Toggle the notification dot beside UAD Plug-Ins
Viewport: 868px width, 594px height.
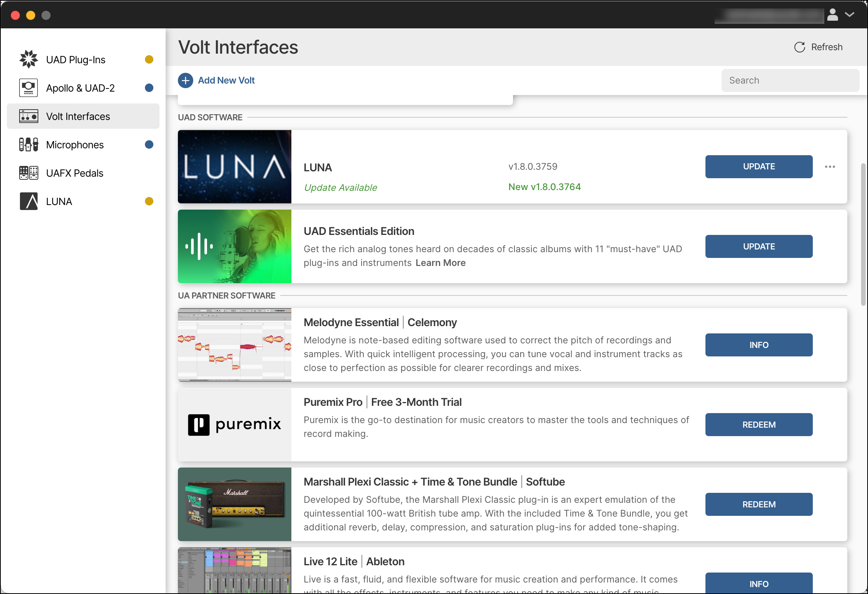click(149, 59)
